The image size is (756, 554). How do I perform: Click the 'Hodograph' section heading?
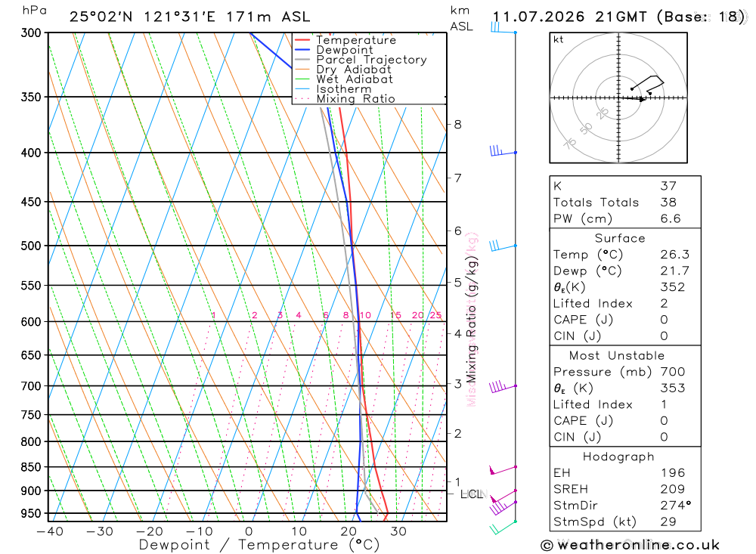tap(618, 457)
